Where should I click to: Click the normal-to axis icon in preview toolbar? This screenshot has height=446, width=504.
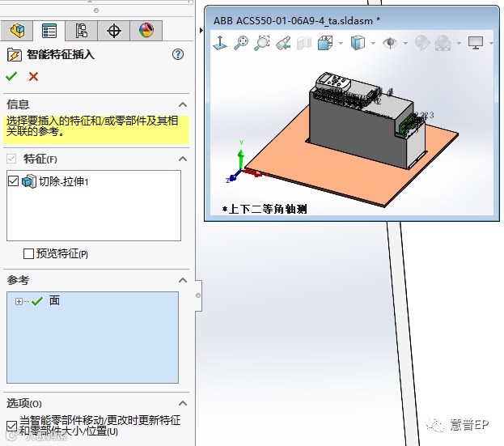tap(220, 43)
